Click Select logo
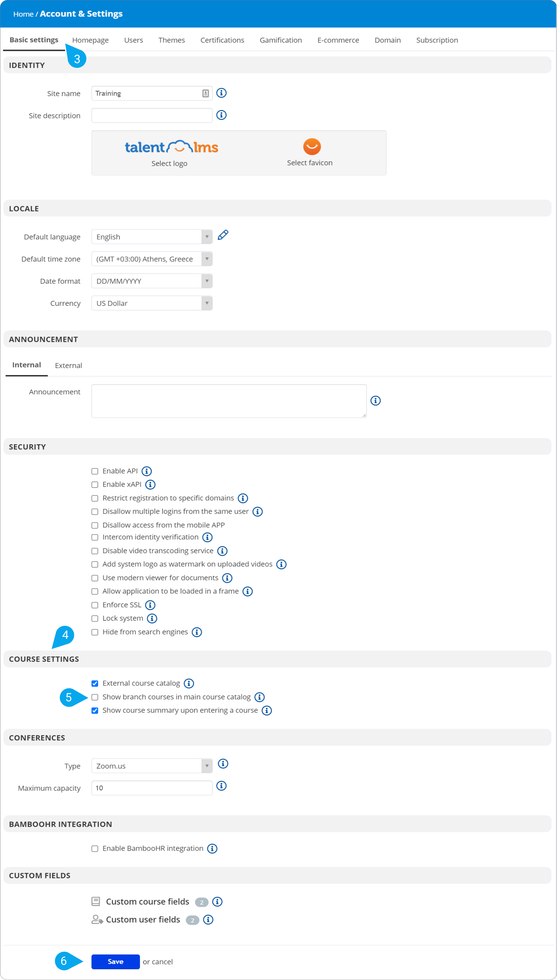 [169, 163]
